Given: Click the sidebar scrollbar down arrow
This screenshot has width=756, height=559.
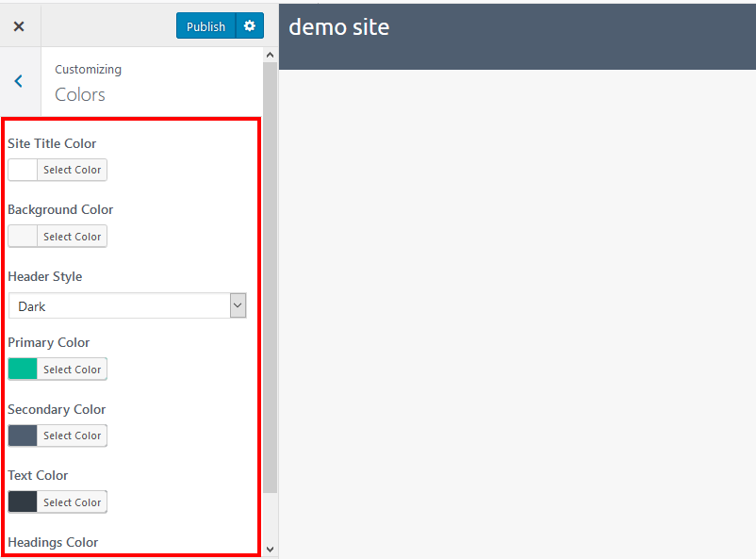Looking at the screenshot, I should point(270,549).
